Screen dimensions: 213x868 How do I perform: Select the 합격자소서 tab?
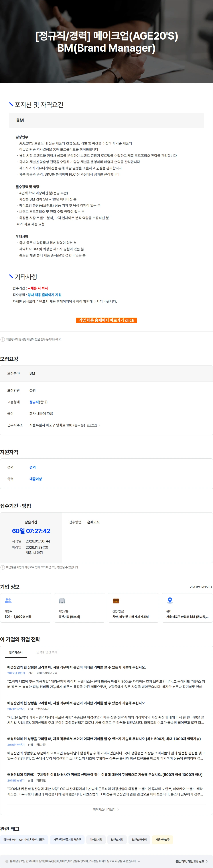pyautogui.click(x=16, y=652)
